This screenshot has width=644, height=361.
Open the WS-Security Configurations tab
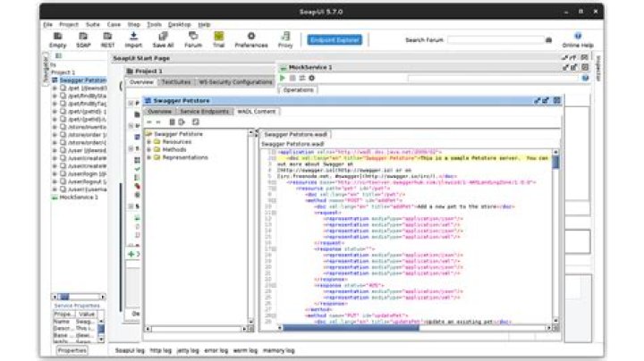click(x=235, y=82)
